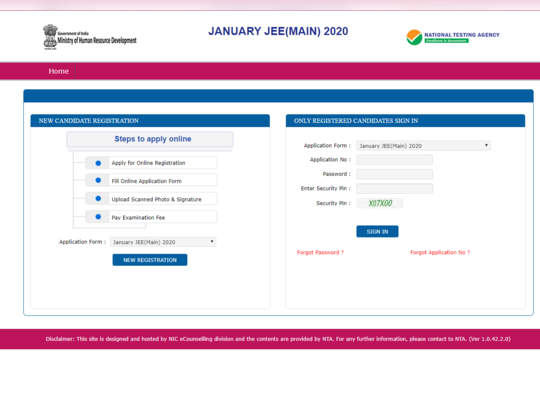Open Application Form dropdown in the sign-in panel
Image resolution: width=540 pixels, height=403 pixels.
423,146
